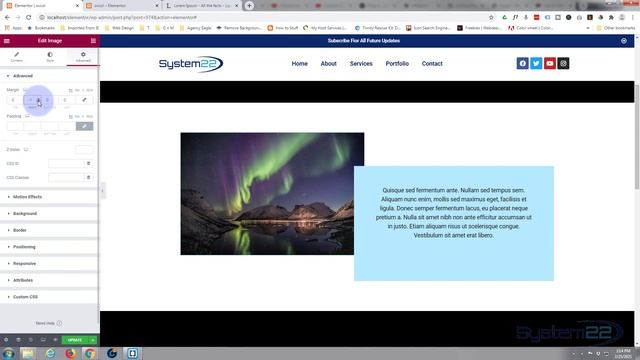Open dynamic tags for CSS ID

89,164
